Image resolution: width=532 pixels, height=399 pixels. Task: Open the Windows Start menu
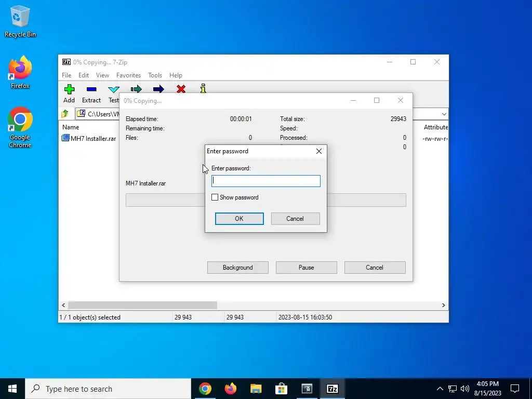12,389
